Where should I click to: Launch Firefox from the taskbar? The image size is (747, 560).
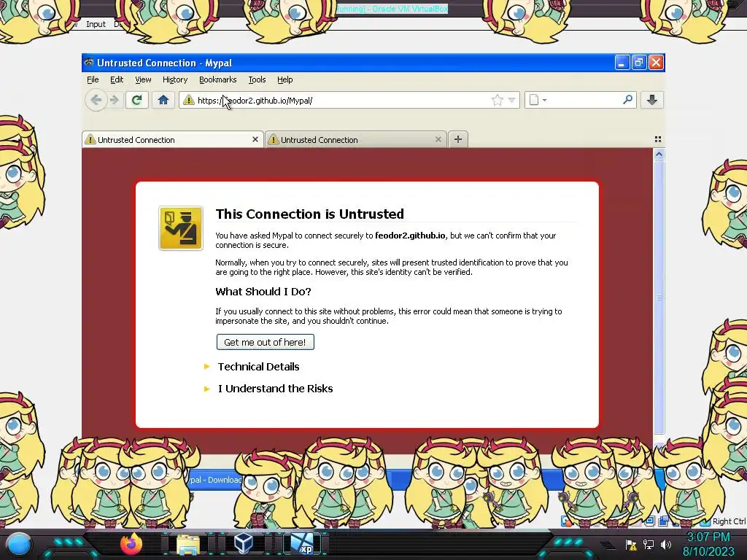[131, 544]
